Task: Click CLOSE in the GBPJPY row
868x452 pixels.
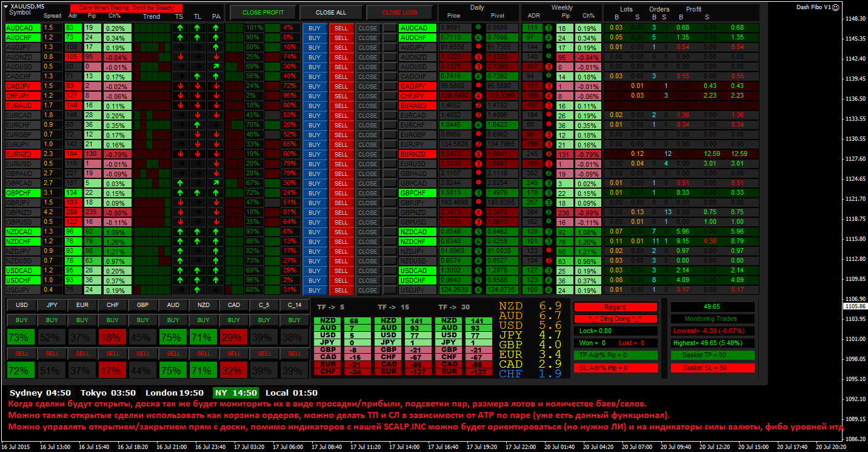Action: (x=367, y=203)
